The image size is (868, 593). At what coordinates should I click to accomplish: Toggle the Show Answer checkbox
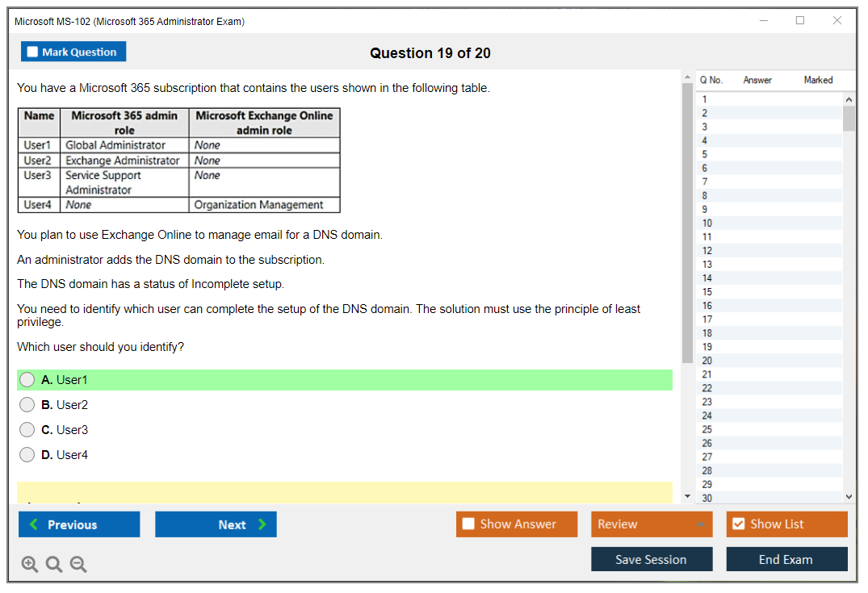click(468, 524)
